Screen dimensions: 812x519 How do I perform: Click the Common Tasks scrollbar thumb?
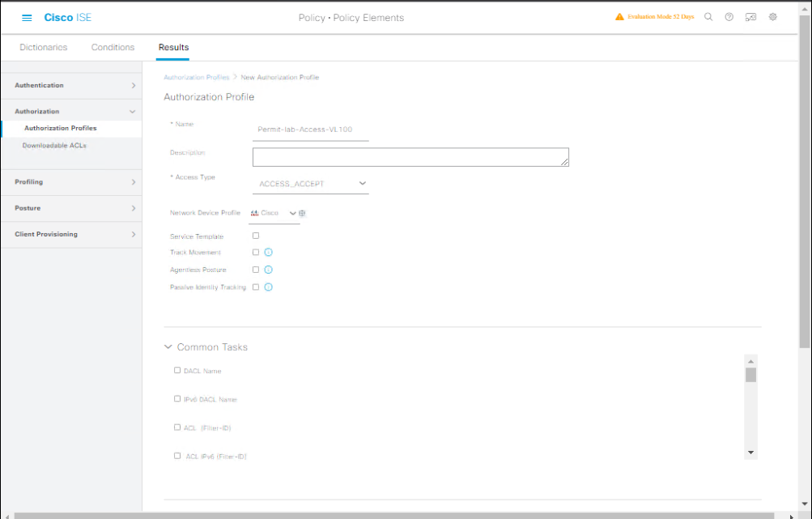751,375
